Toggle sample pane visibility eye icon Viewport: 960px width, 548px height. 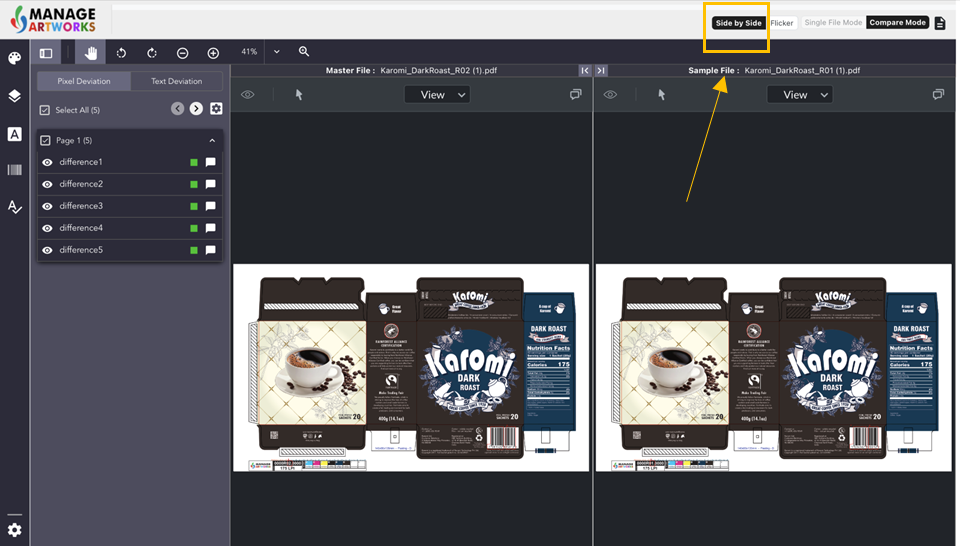point(610,95)
